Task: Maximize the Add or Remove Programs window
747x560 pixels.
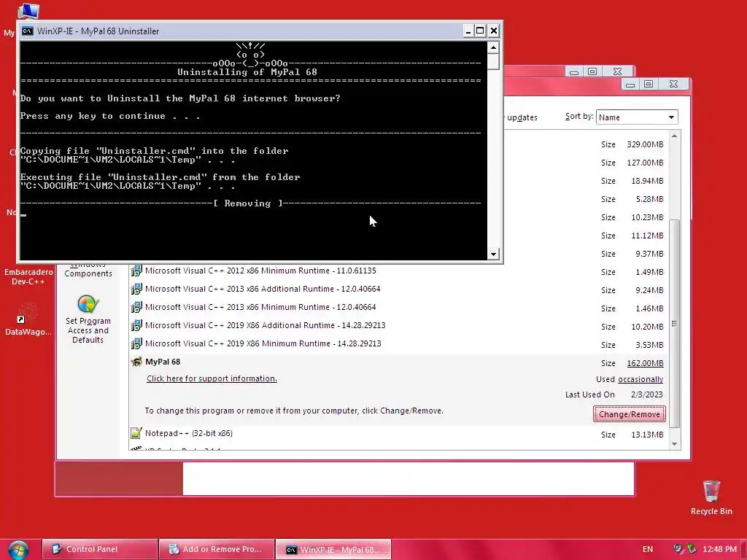Action: 649,85
